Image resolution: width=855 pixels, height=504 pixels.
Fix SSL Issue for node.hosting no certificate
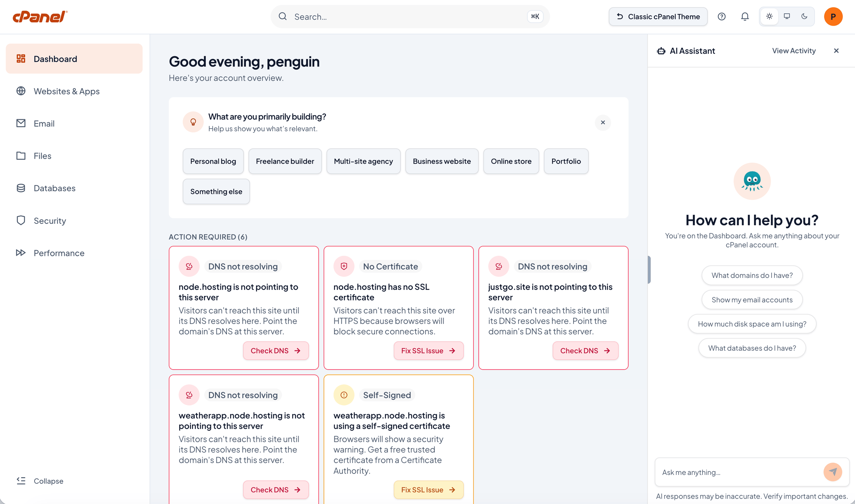pos(429,350)
